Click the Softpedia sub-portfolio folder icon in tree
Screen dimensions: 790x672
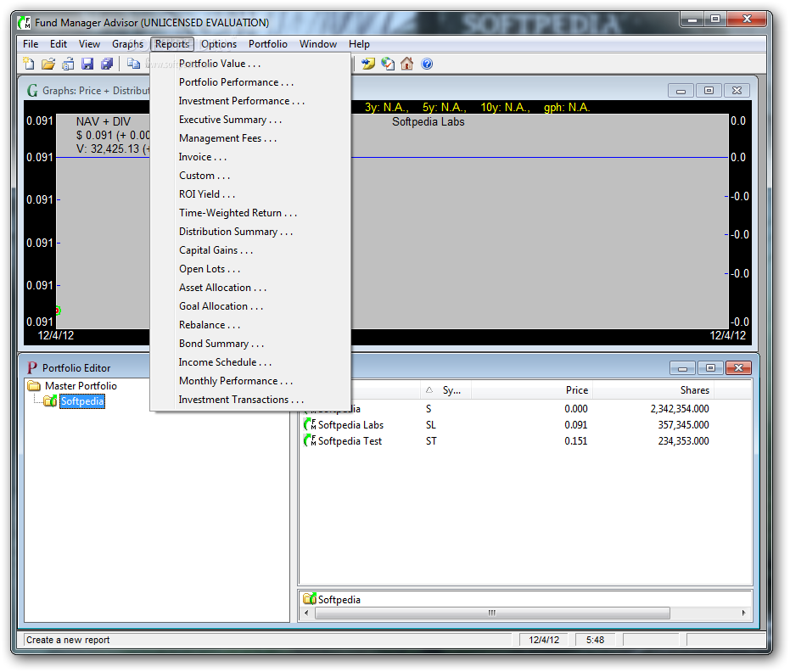tap(50, 401)
